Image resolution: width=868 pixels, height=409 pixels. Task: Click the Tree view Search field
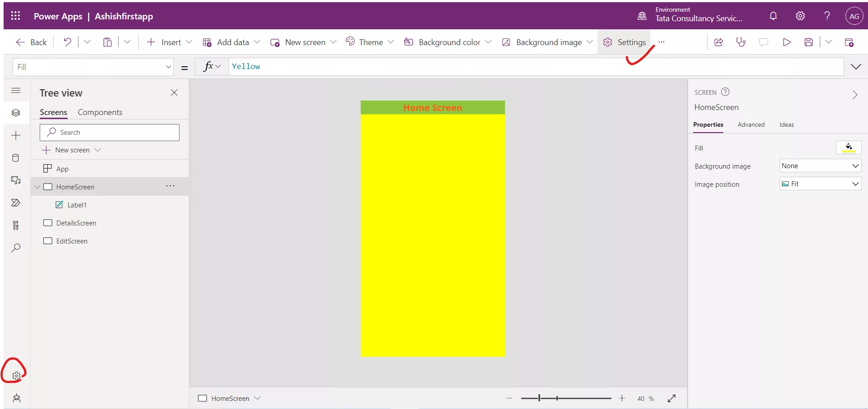110,133
